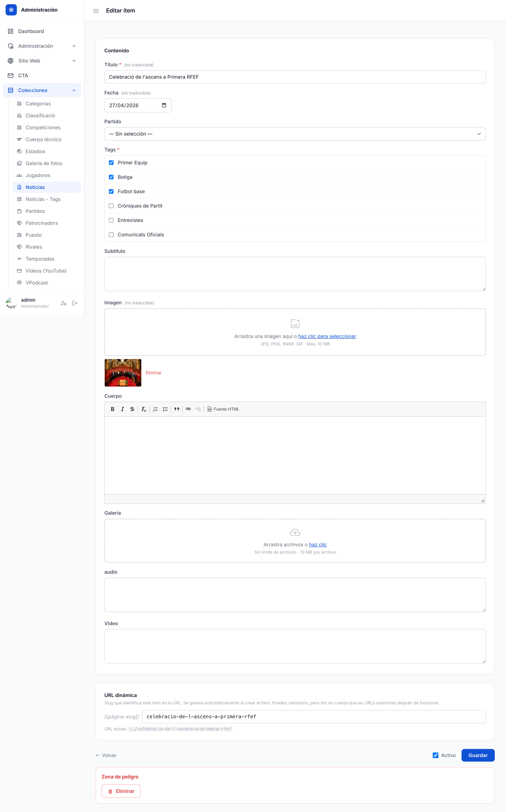Click the image upload placeholder icon

(x=295, y=323)
